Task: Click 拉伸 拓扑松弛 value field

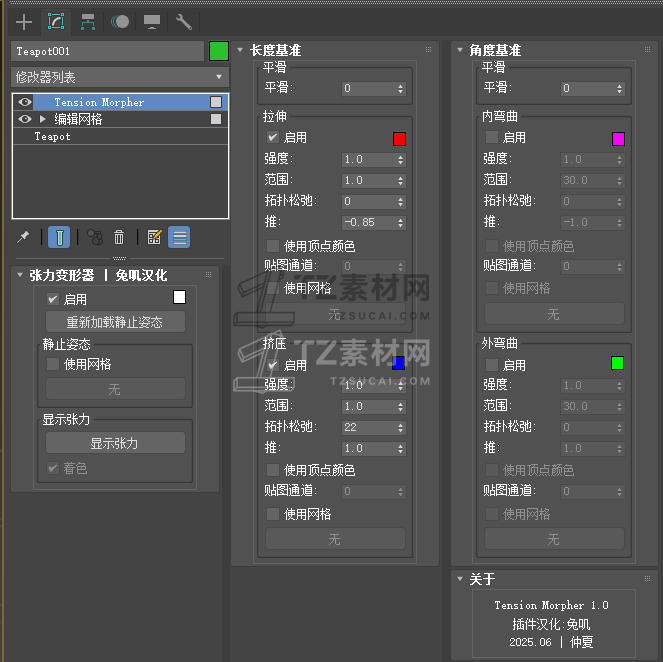Action: [369, 201]
